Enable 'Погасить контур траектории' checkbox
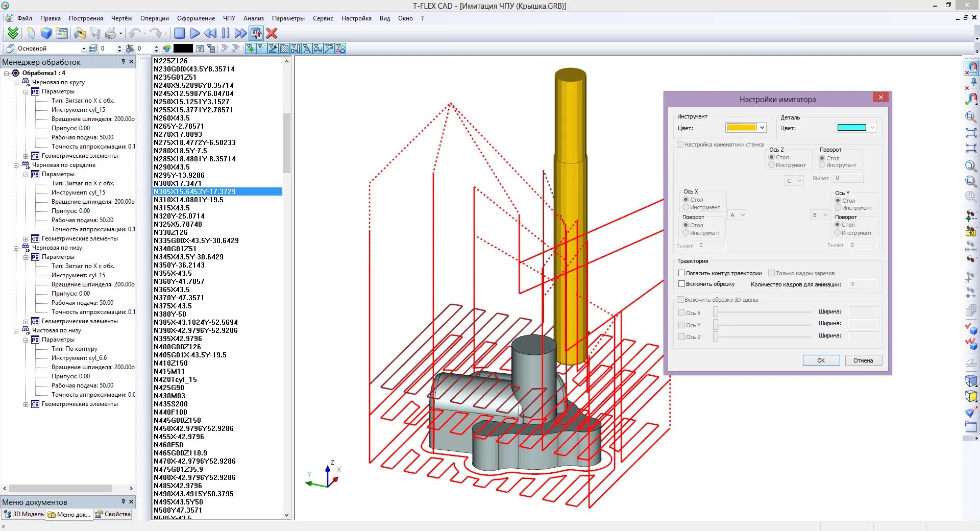Viewport: 980px width, 531px height. 681,273
